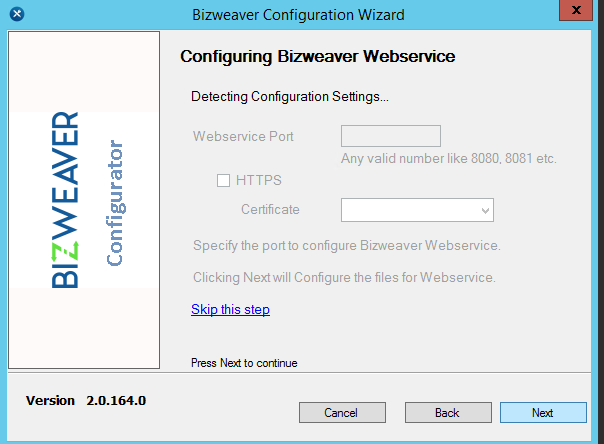Click 'Detecting Configuration Settings...' text
The image size is (604, 444).
point(290,96)
